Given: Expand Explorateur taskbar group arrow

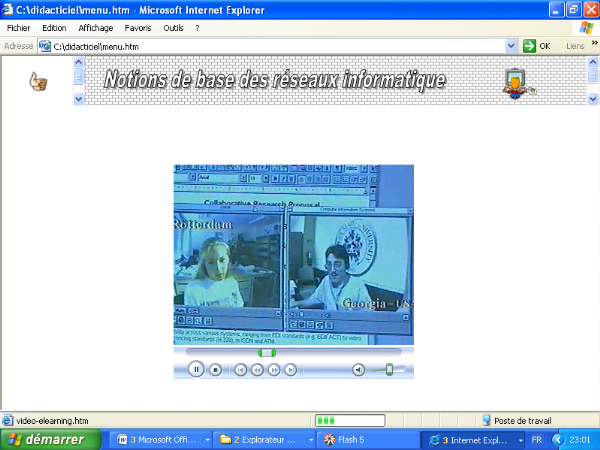Looking at the screenshot, I should (x=310, y=440).
